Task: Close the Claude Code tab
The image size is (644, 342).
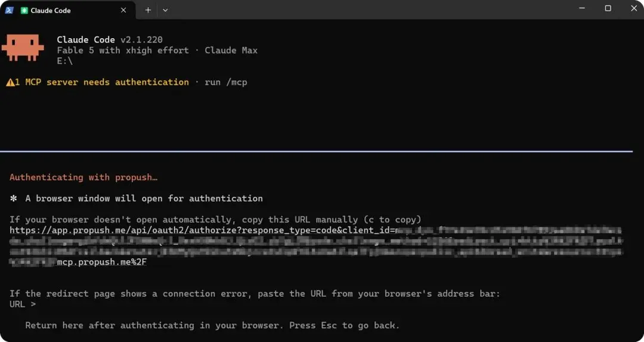Action: (x=123, y=10)
